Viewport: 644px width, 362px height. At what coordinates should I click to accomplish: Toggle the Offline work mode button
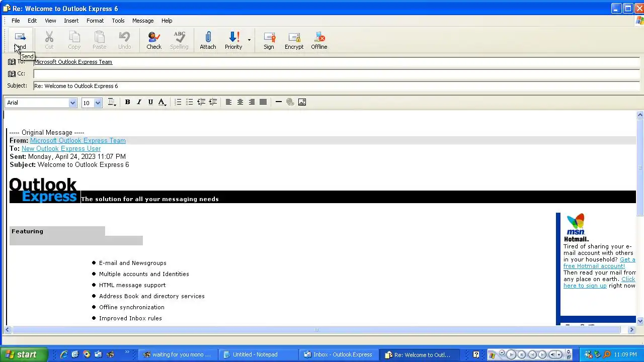(x=319, y=41)
